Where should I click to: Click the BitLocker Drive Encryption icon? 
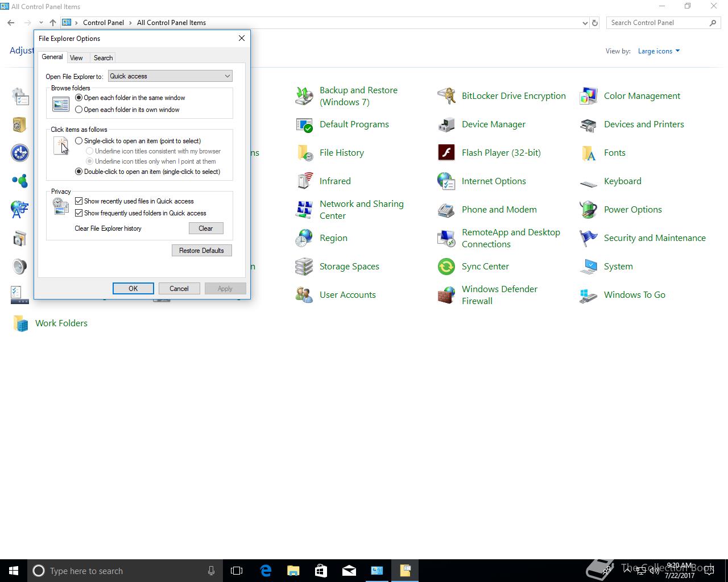click(446, 96)
